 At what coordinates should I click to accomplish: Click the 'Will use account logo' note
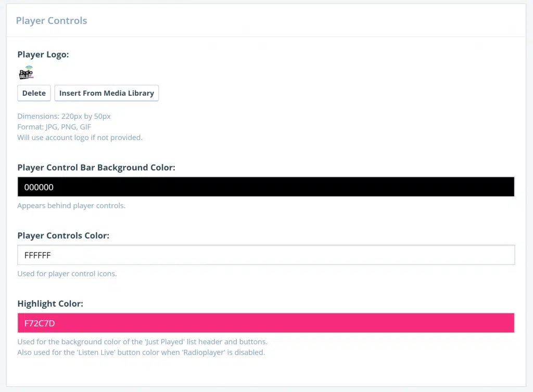tap(80, 137)
